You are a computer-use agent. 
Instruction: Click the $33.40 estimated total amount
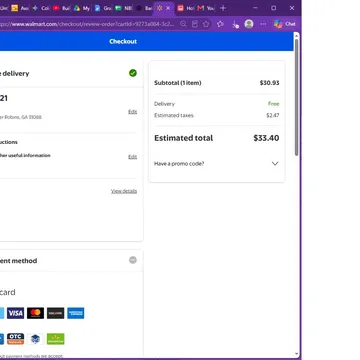tap(266, 138)
